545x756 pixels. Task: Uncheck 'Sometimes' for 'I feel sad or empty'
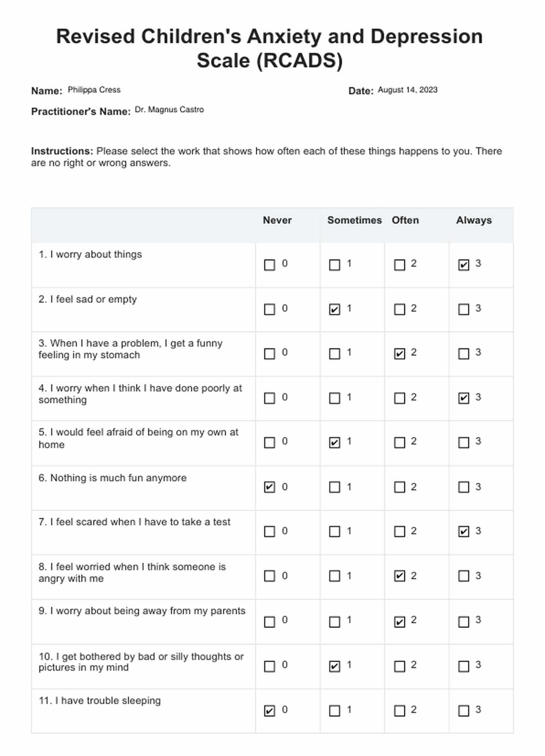(x=334, y=309)
